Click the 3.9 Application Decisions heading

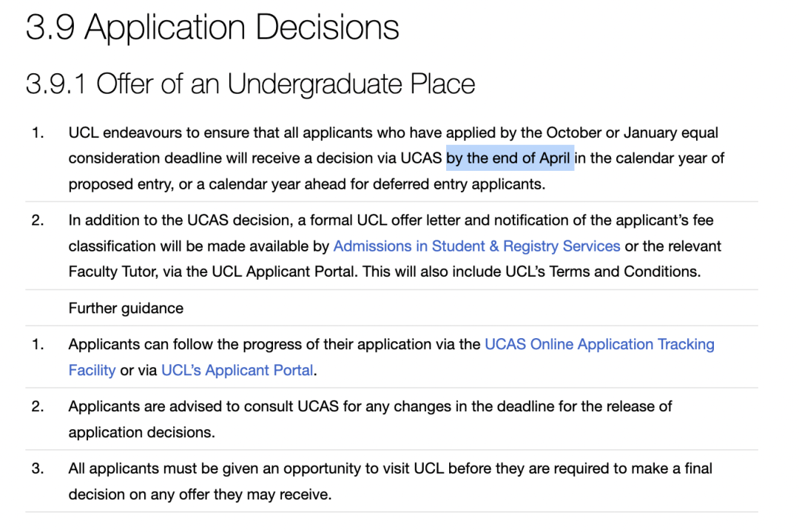point(212,27)
